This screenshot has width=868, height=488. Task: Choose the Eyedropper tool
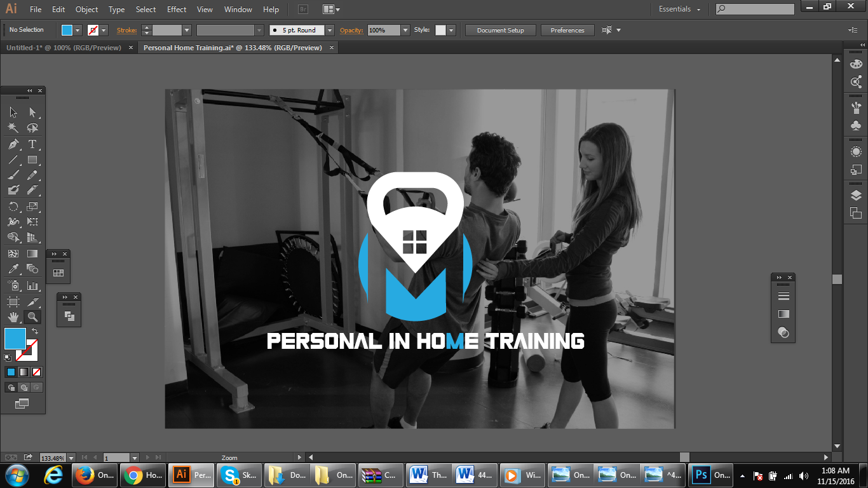13,269
